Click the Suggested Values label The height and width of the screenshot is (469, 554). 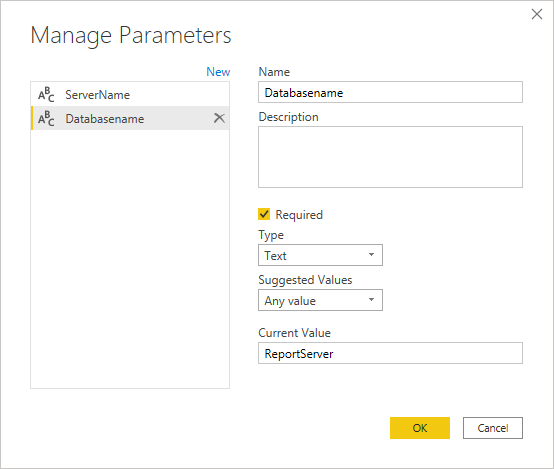point(305,280)
